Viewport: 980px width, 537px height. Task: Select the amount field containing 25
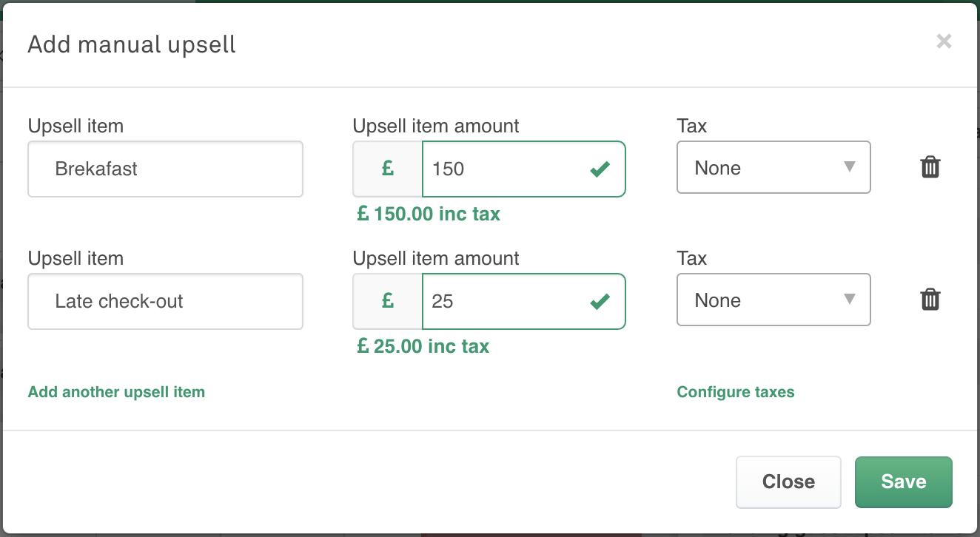point(503,302)
